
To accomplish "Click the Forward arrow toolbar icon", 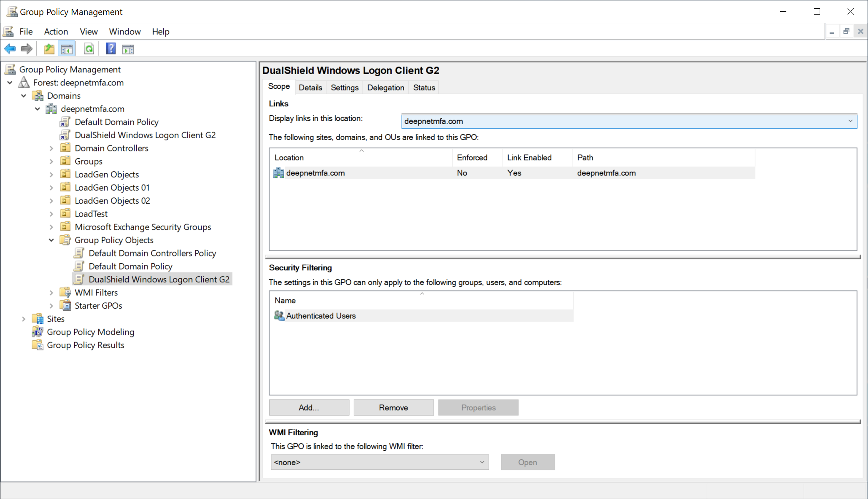I will coord(27,49).
